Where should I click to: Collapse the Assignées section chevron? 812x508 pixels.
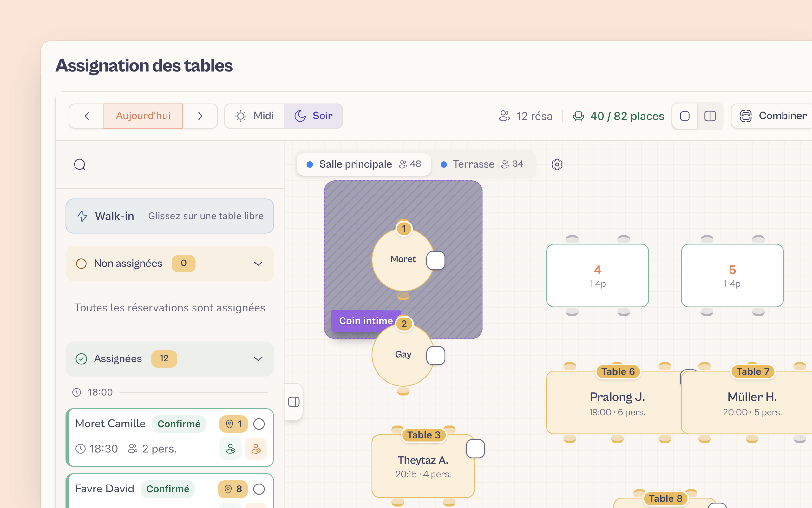(x=258, y=359)
